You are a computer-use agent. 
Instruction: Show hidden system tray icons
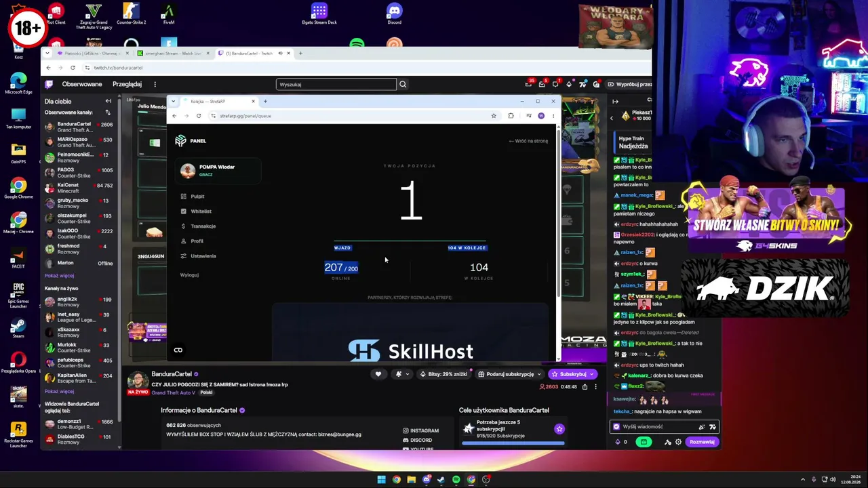tap(803, 480)
